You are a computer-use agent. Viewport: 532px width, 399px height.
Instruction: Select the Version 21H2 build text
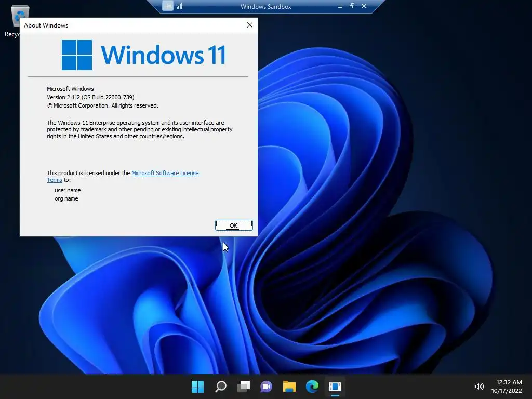pos(90,97)
